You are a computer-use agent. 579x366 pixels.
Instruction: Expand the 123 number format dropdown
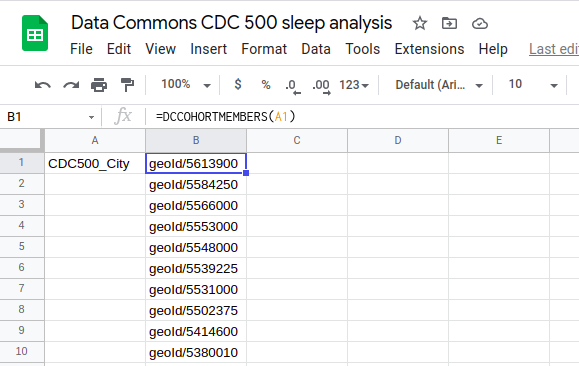point(354,85)
